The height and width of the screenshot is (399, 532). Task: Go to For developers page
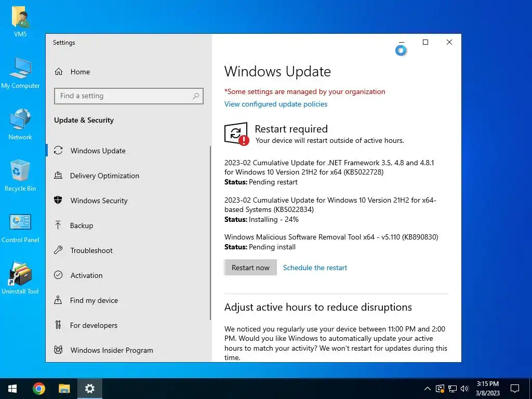click(128, 325)
